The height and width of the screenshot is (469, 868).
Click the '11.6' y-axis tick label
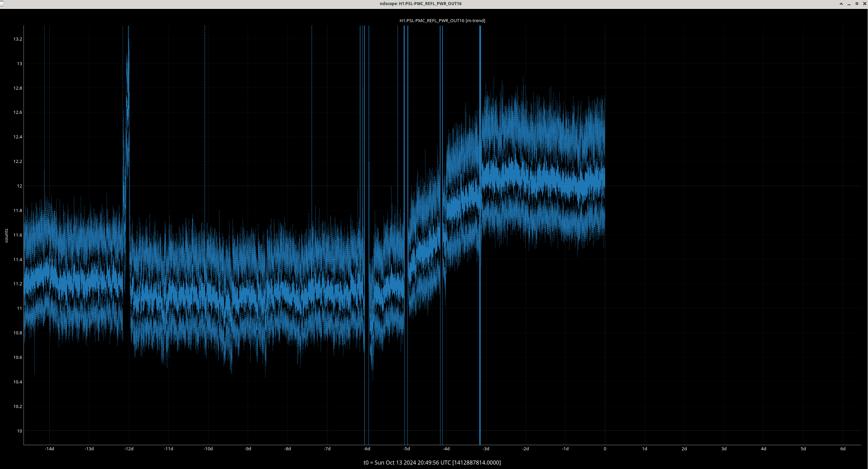(x=18, y=235)
